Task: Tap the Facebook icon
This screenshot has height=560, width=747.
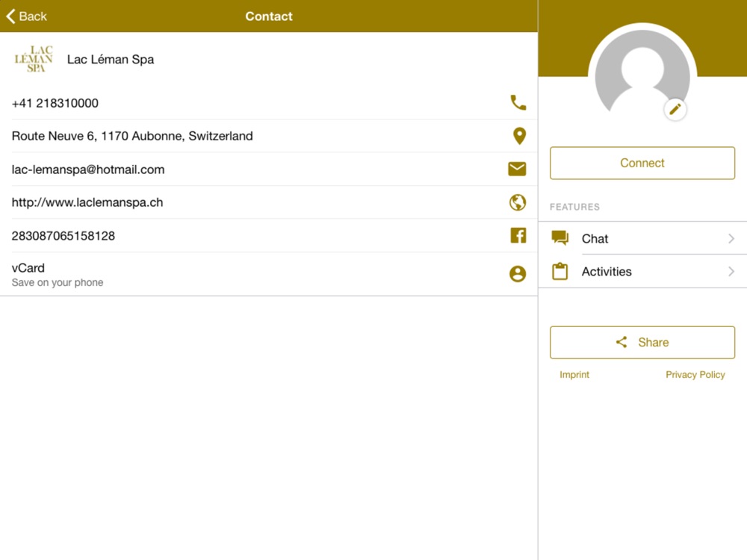Action: (x=518, y=235)
